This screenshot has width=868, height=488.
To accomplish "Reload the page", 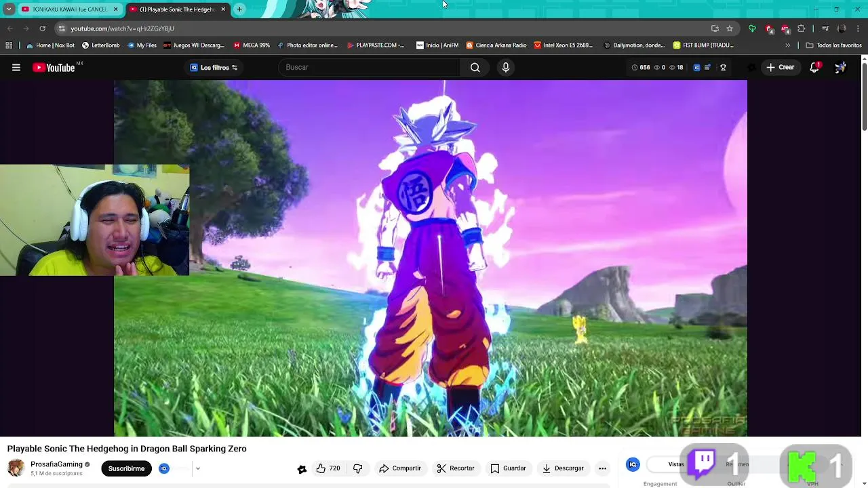I will point(42,28).
